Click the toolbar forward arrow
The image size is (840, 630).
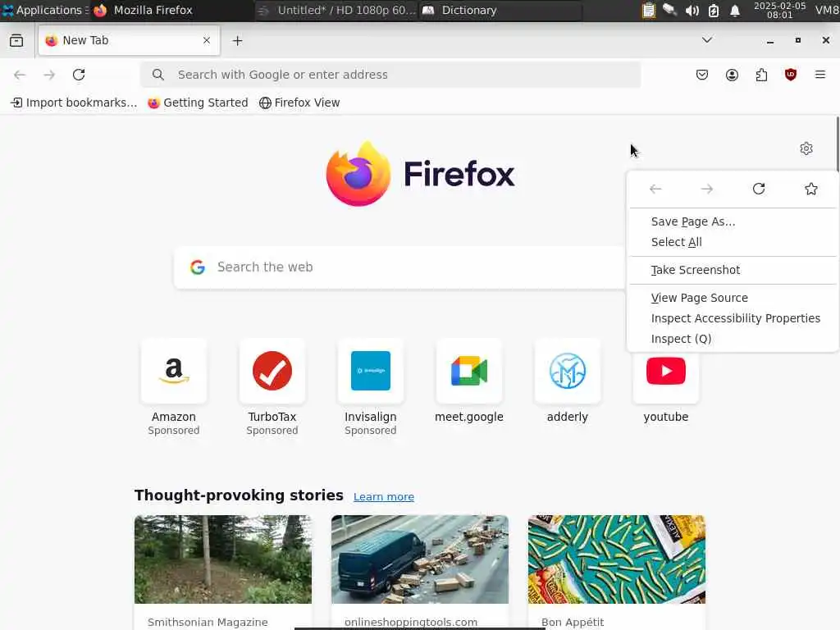49,75
